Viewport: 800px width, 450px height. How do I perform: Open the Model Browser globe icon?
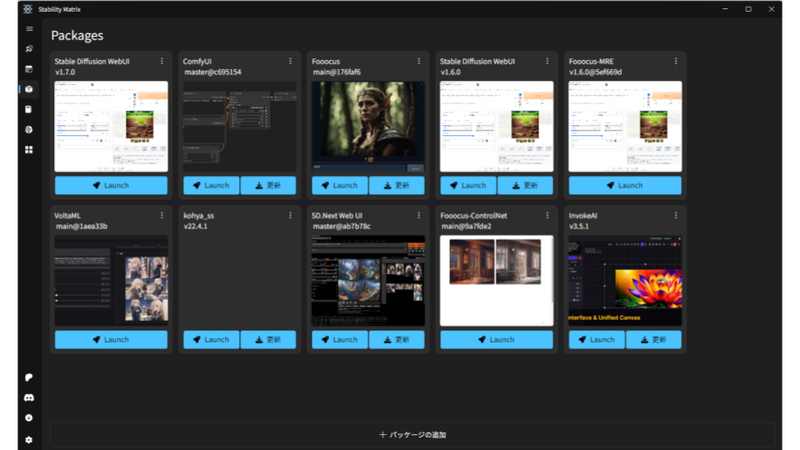click(x=29, y=130)
